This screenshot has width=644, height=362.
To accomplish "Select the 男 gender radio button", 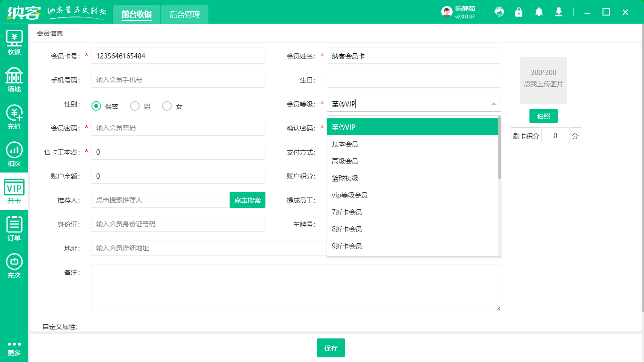I will click(135, 107).
